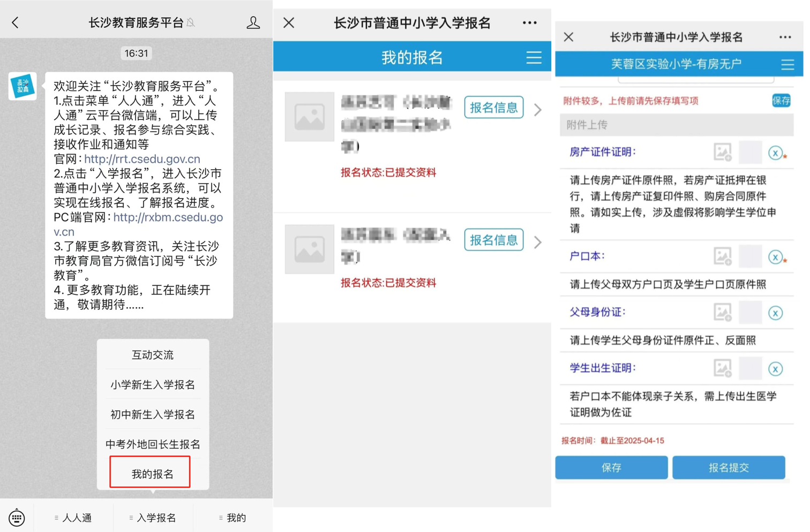This screenshot has width=810, height=532.
Task: Click the 报名提交 button
Action: [x=728, y=468]
